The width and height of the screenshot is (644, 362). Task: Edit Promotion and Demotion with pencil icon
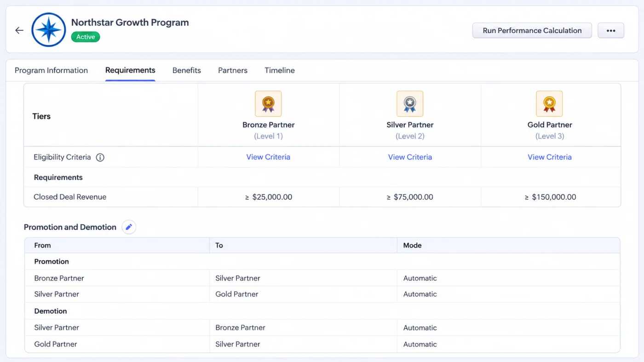[x=129, y=227]
